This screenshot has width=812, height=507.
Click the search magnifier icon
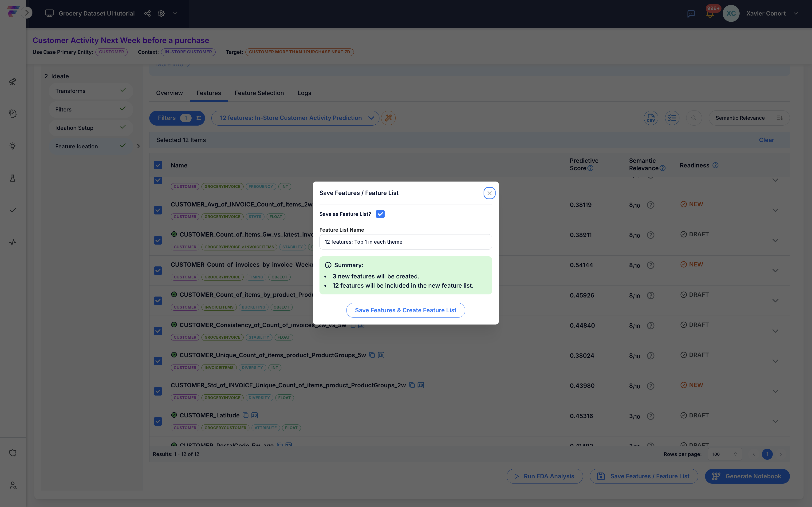pos(694,118)
